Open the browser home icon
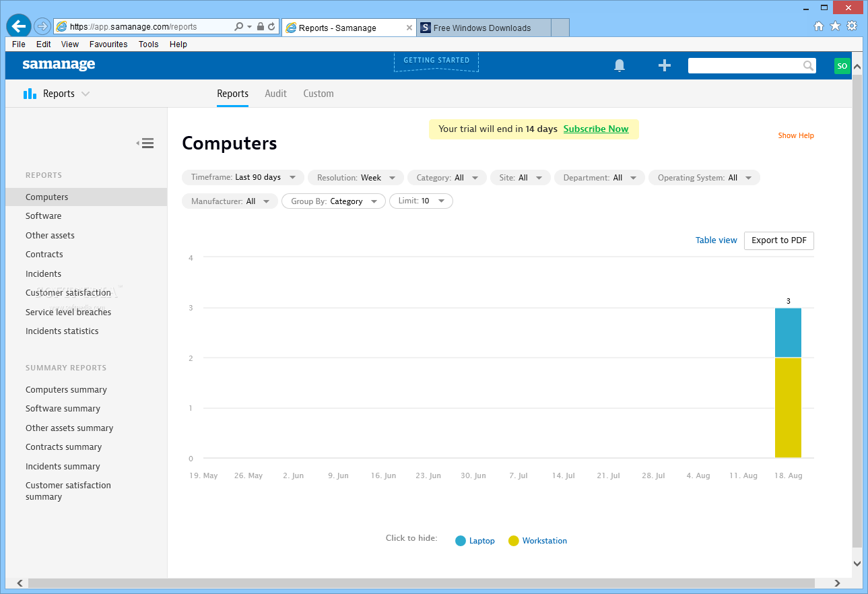The image size is (868, 594). pyautogui.click(x=819, y=26)
